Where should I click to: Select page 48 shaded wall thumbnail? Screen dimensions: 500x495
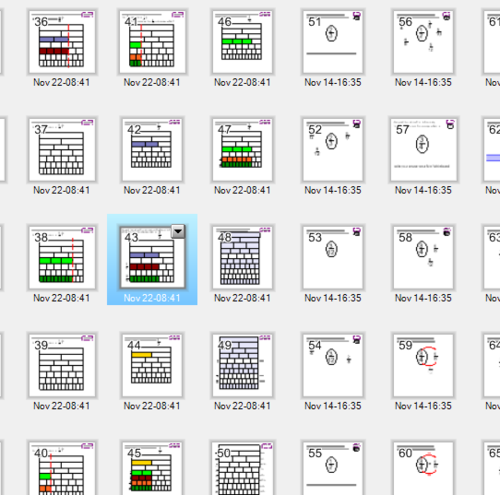click(x=242, y=257)
